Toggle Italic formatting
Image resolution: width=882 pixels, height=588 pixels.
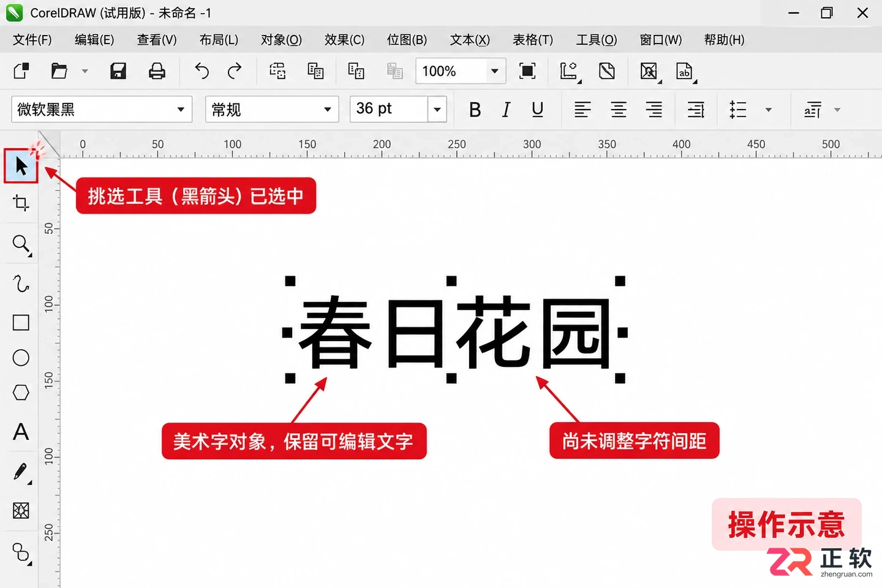(x=506, y=110)
